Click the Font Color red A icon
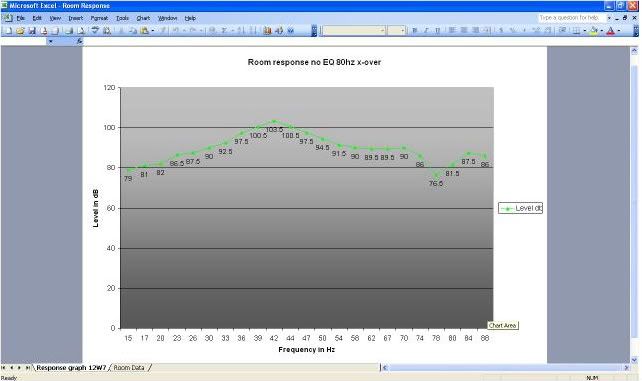This screenshot has width=642, height=381. 610,31
